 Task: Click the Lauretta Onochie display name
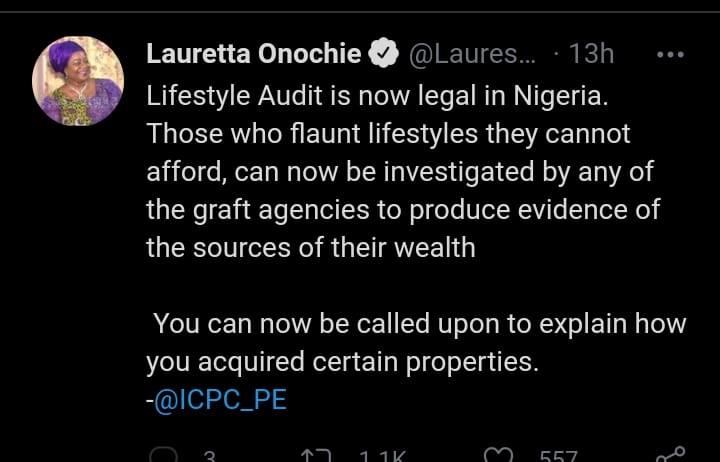point(254,54)
